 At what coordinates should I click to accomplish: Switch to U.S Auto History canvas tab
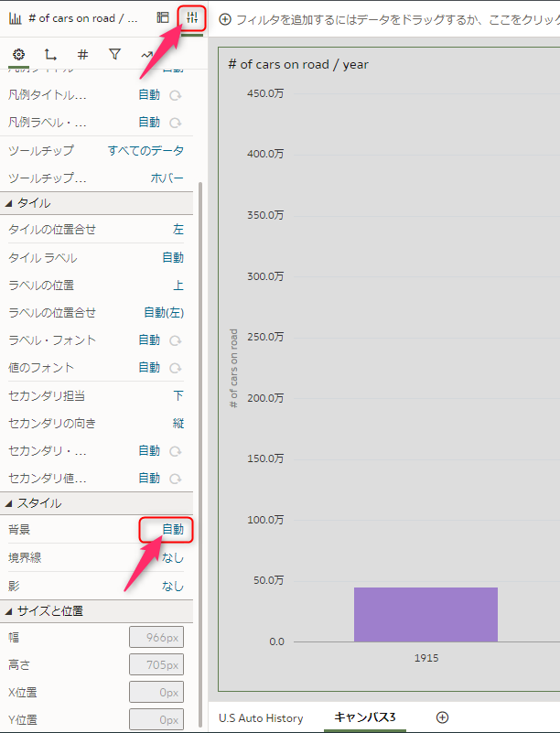(x=261, y=718)
